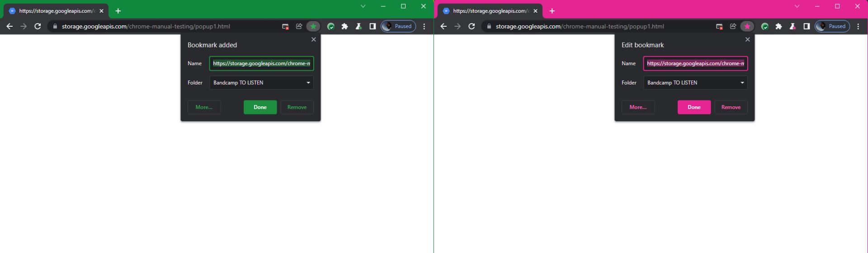The width and height of the screenshot is (868, 253).
Task: Open Folder dropdown in 'Bookmark added' bubble
Action: [x=261, y=82]
